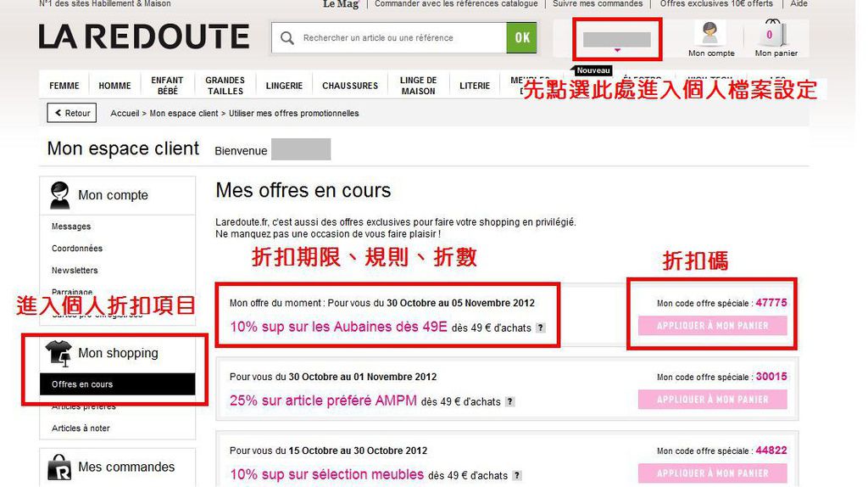Expand the greyed account dropdown arrow in header
The width and height of the screenshot is (868, 487).
click(x=617, y=50)
